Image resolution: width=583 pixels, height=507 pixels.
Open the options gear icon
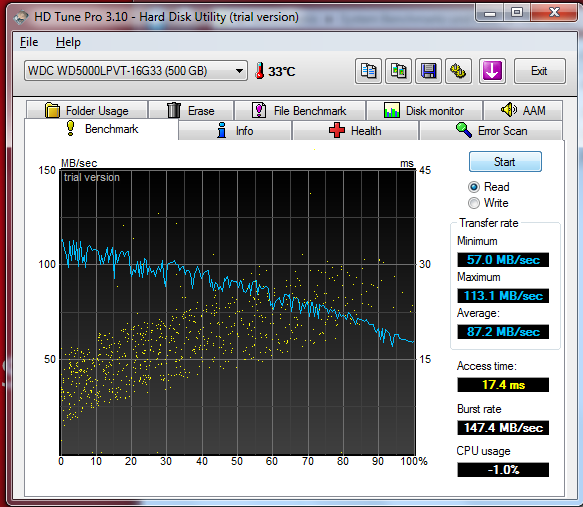click(x=458, y=71)
